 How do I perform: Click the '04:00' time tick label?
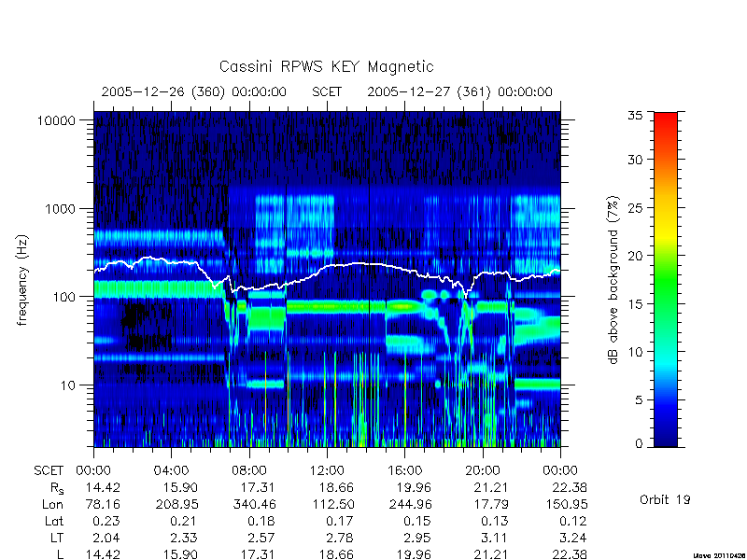[171, 471]
